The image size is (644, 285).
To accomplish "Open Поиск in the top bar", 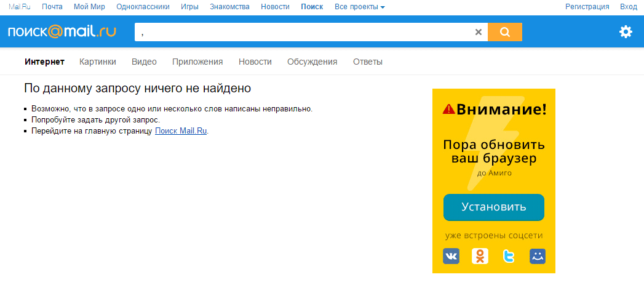I will (x=312, y=7).
